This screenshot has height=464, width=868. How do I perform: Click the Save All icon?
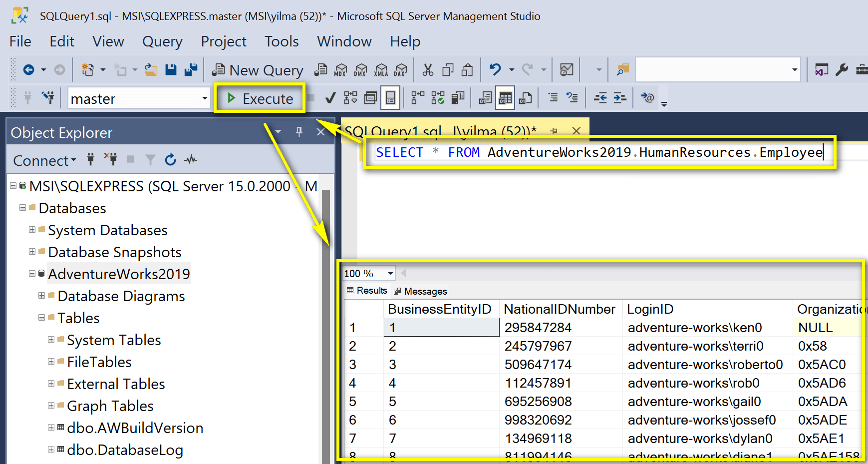[x=191, y=69]
